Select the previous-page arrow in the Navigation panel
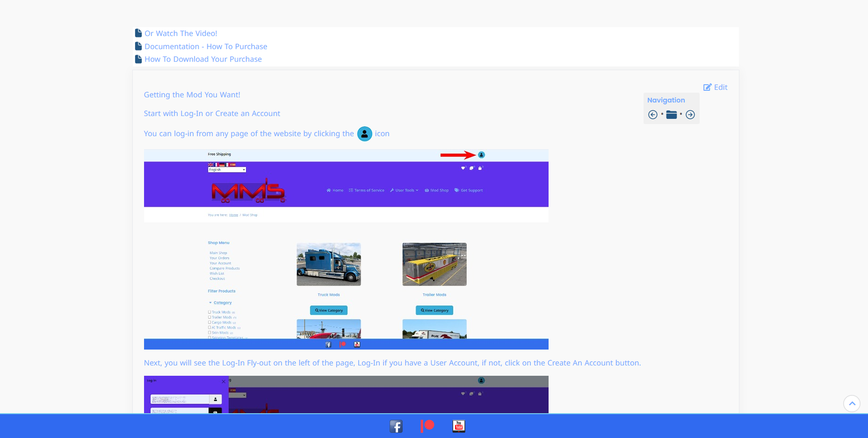 tap(653, 114)
